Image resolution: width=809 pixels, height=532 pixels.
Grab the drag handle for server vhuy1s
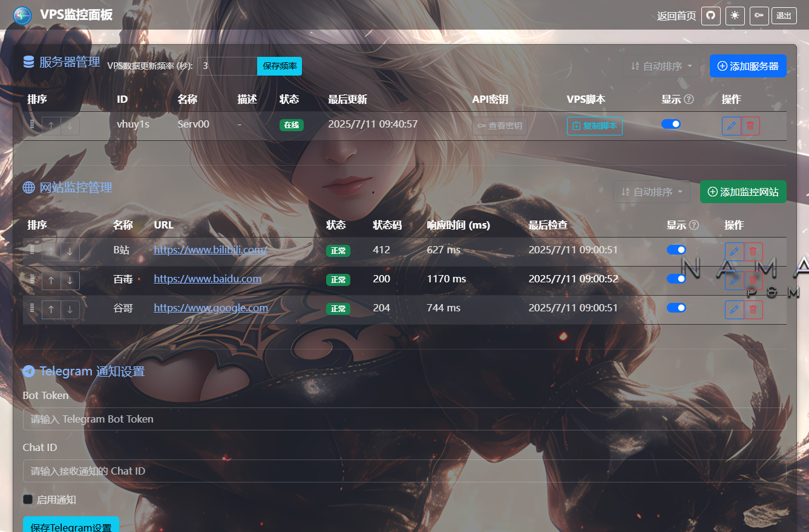[32, 125]
